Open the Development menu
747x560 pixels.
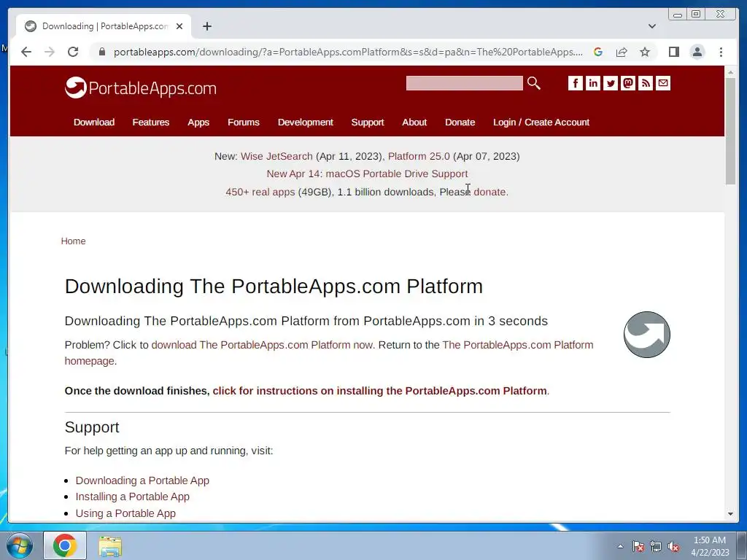[x=306, y=122]
